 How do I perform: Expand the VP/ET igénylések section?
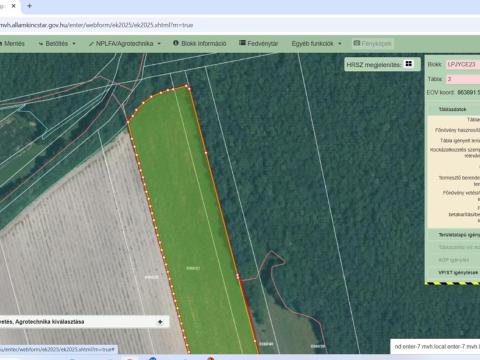(454, 273)
